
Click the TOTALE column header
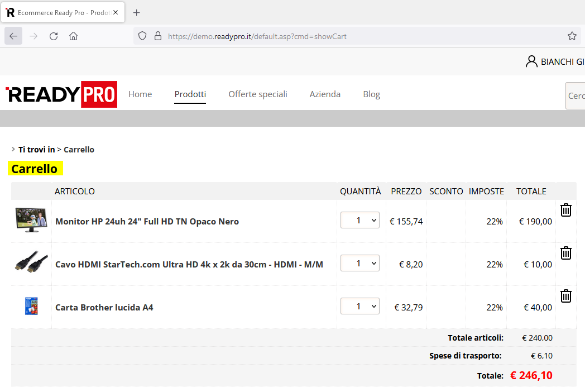(531, 192)
